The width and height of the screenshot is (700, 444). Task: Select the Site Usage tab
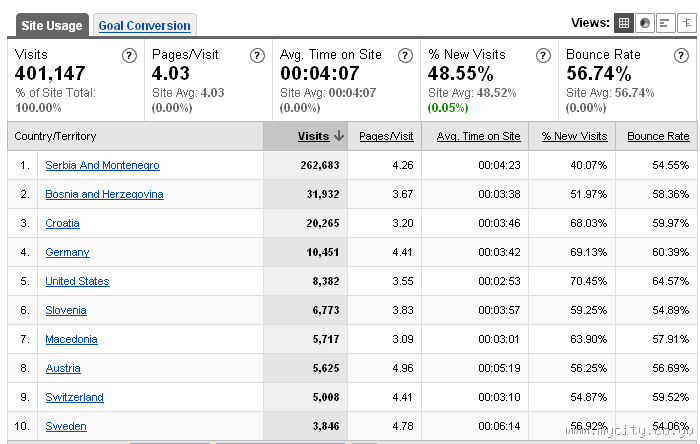point(50,26)
